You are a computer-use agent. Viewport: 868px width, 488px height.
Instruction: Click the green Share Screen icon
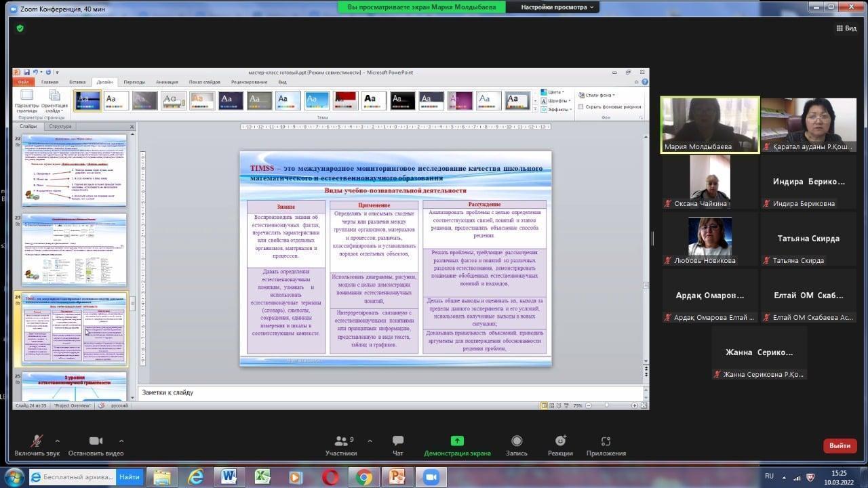457,441
